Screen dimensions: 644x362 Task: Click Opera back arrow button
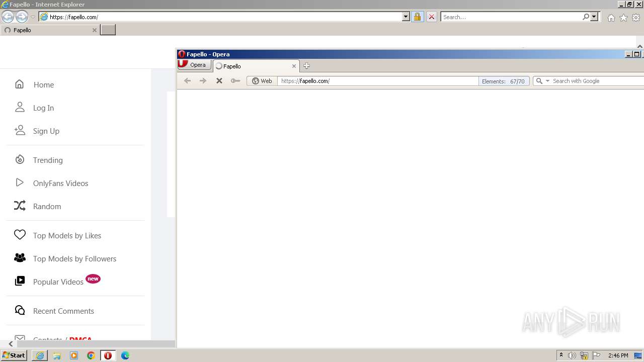click(187, 80)
